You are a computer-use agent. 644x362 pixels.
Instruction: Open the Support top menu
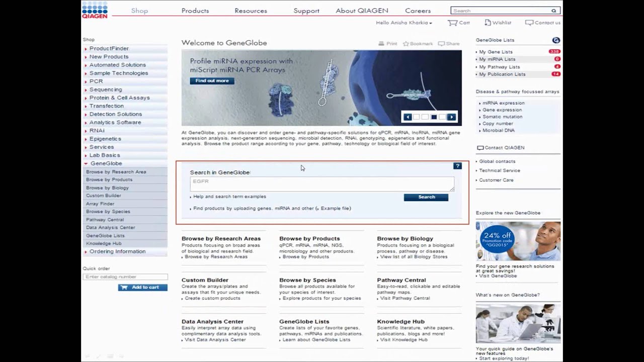306,11
